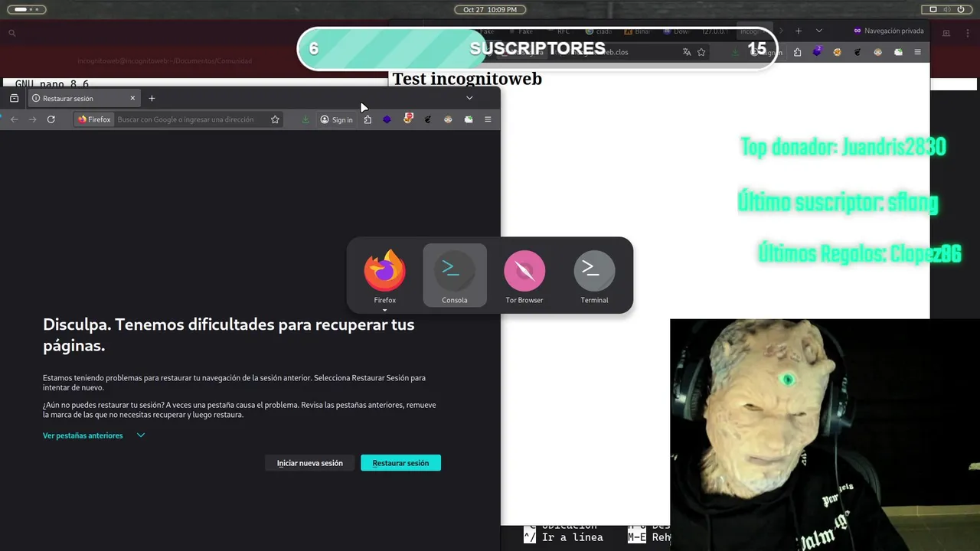
Task: Click red ad-blocker extension in front Firefox
Action: point(408,119)
